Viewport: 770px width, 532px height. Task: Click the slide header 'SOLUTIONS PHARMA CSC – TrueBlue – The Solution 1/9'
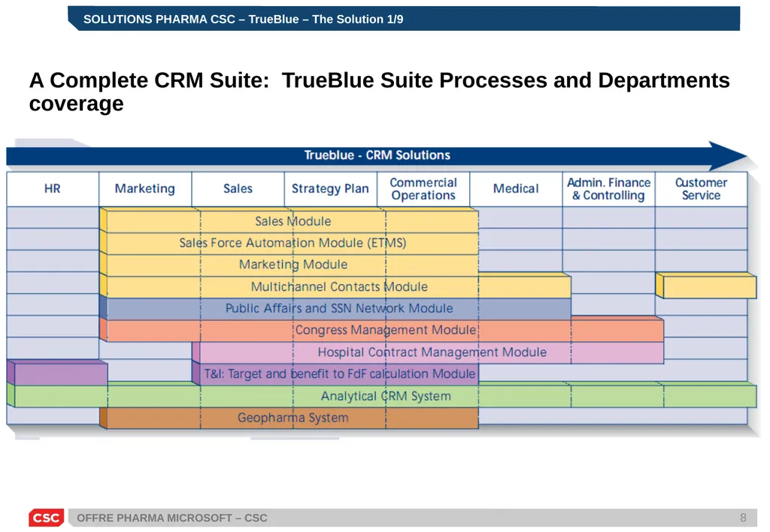point(243,19)
